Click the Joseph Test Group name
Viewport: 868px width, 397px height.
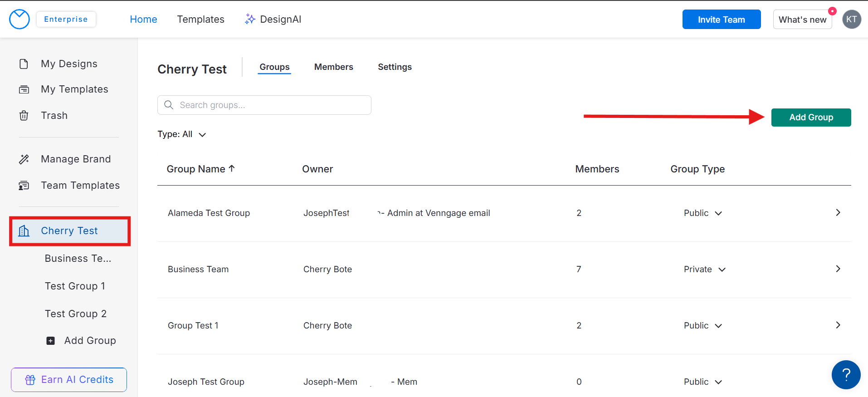pyautogui.click(x=206, y=382)
